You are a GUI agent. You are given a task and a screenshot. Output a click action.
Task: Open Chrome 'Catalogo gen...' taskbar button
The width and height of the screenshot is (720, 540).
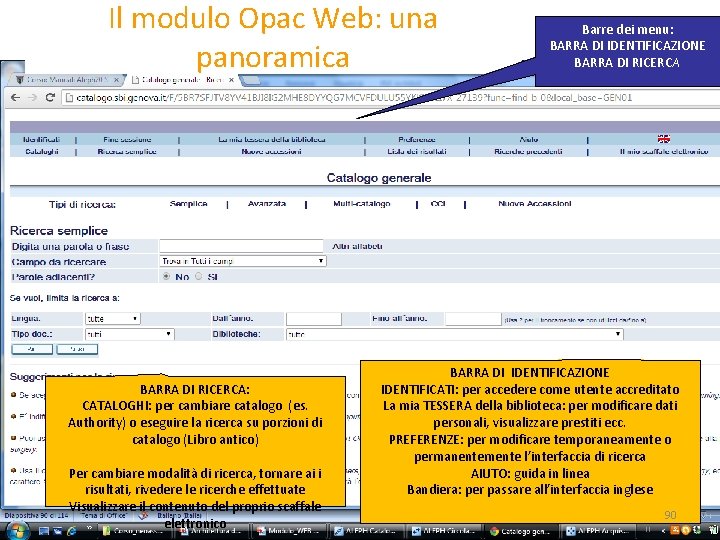521,531
